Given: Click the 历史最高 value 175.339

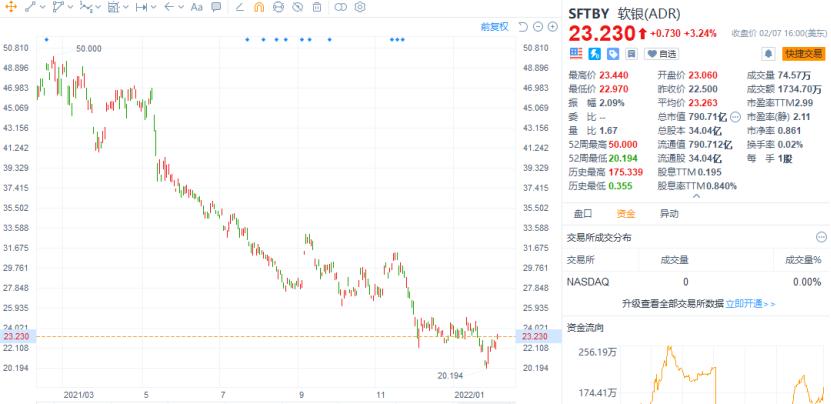Looking at the screenshot, I should tap(625, 172).
